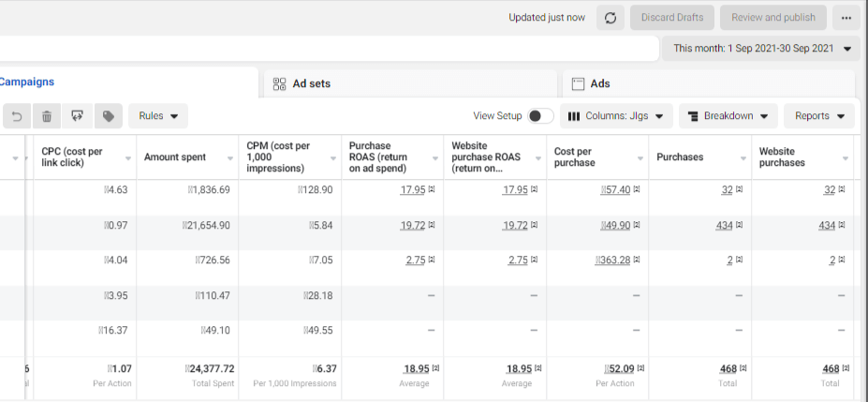Switch to the Ad sets tab
This screenshot has width=868, height=402.
(x=311, y=83)
